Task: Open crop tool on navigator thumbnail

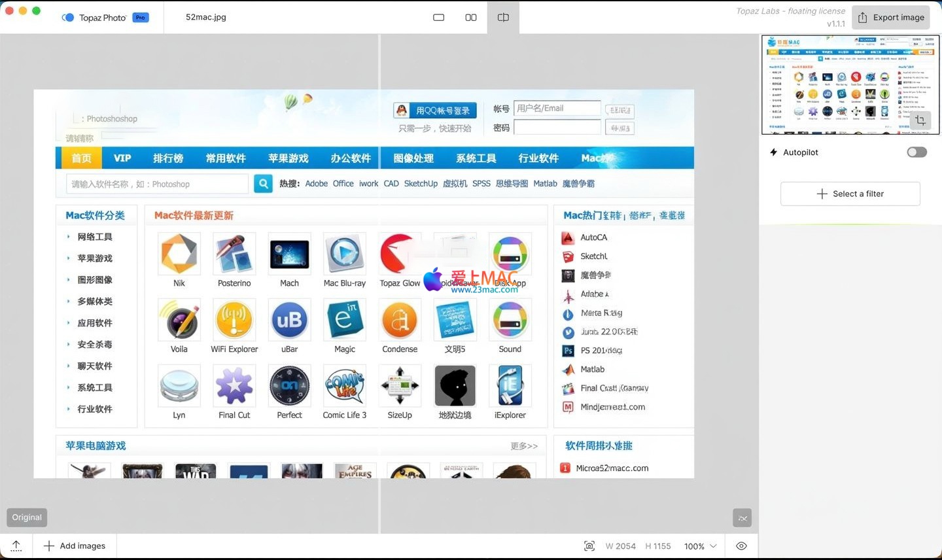Action: click(x=920, y=120)
